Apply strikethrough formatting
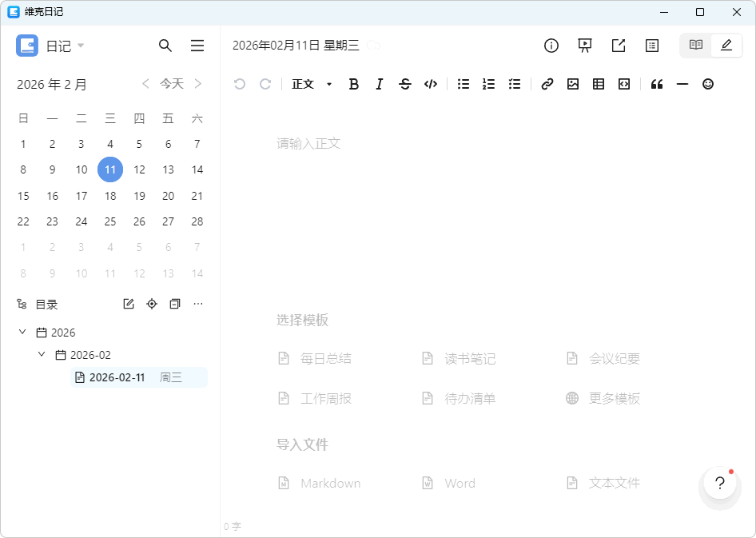The height and width of the screenshot is (538, 756). coord(405,84)
